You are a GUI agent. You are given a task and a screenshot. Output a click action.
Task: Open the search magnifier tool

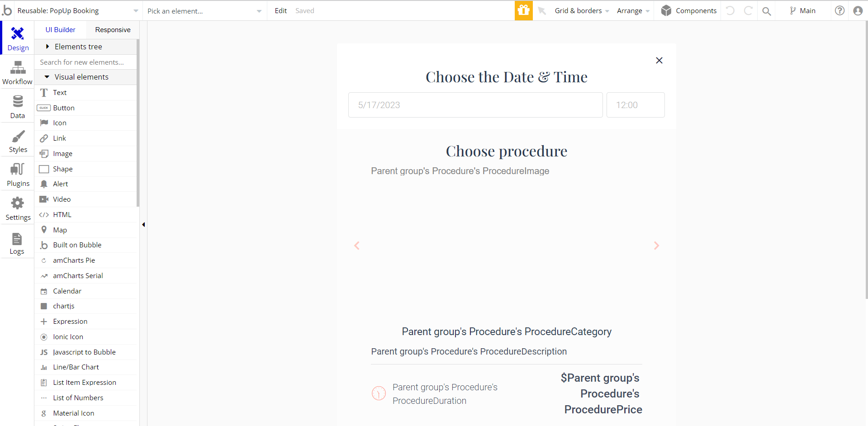[x=766, y=11]
